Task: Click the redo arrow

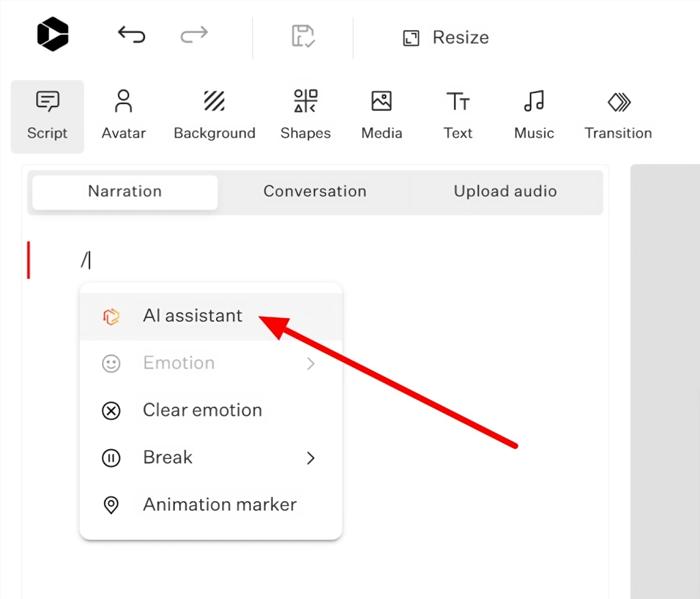Action: pos(194,34)
